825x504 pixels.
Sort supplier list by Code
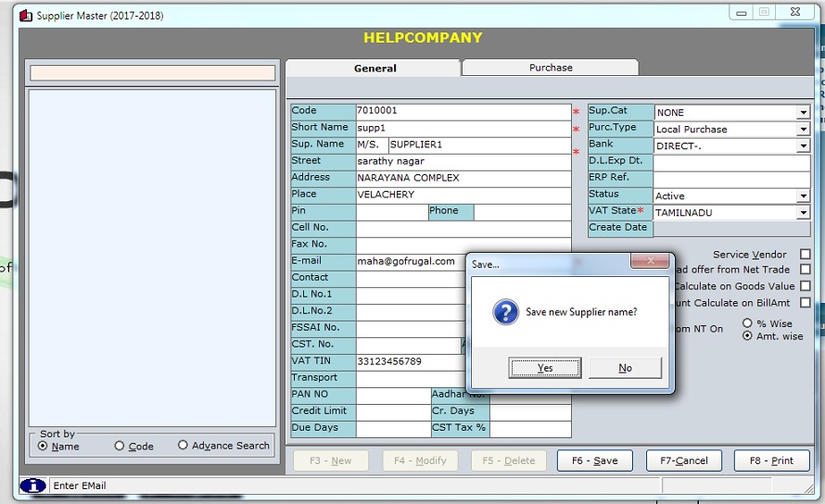tap(120, 447)
